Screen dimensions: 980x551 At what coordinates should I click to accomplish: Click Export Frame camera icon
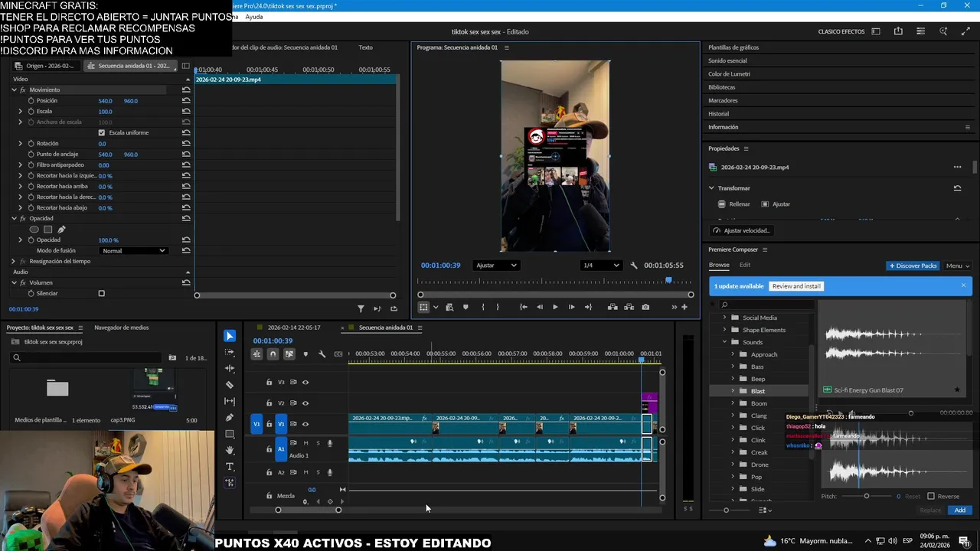tap(645, 307)
